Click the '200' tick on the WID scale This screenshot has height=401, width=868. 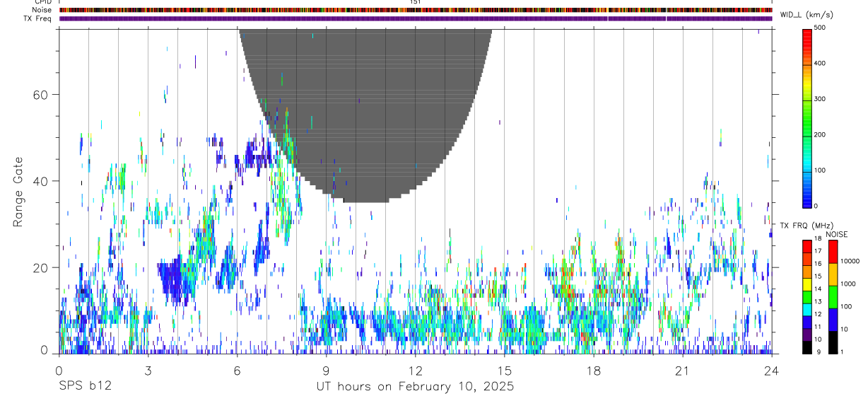click(x=820, y=134)
